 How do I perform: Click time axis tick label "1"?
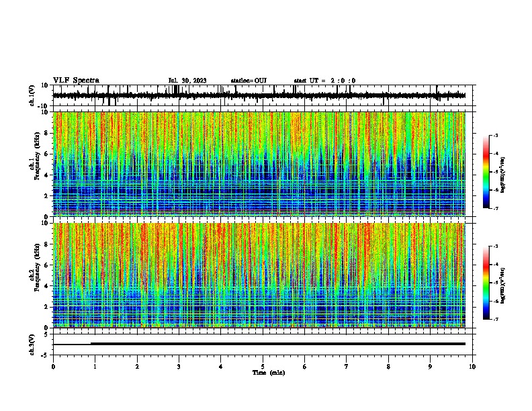click(95, 367)
